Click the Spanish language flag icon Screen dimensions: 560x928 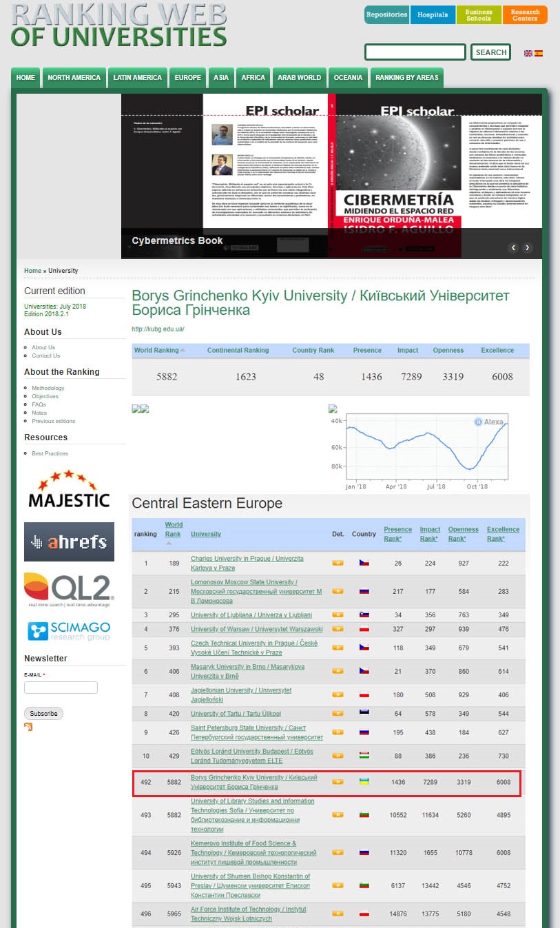(539, 53)
